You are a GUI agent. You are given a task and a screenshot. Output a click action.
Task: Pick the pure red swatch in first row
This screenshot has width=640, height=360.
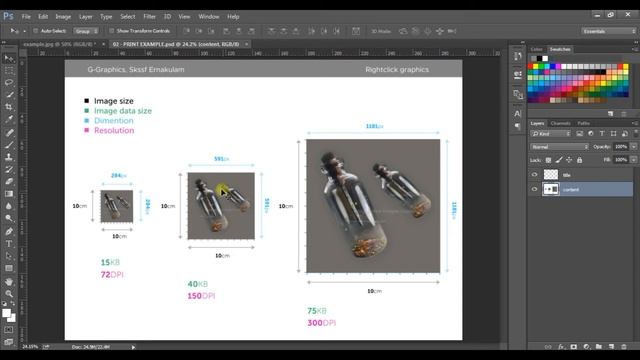(530, 67)
